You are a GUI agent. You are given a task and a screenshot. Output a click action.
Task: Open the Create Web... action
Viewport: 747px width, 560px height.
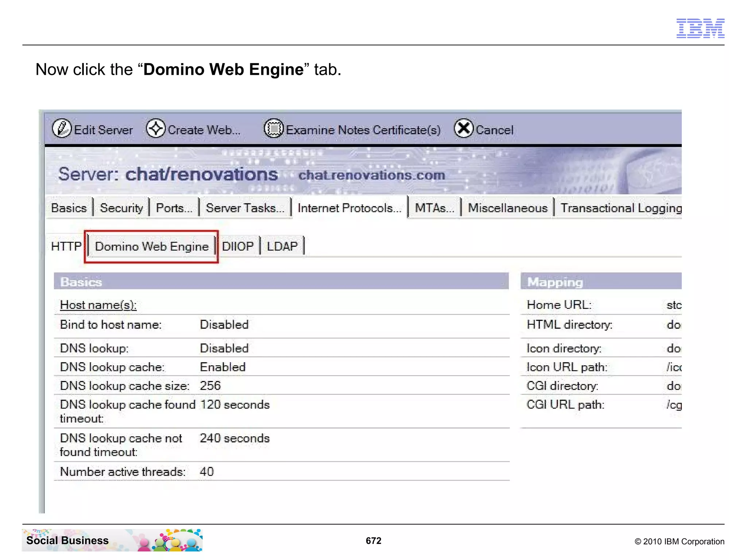point(204,130)
